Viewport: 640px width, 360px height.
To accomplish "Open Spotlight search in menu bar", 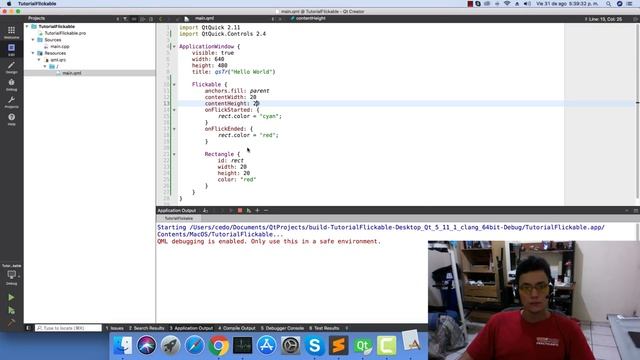I will coord(609,4).
